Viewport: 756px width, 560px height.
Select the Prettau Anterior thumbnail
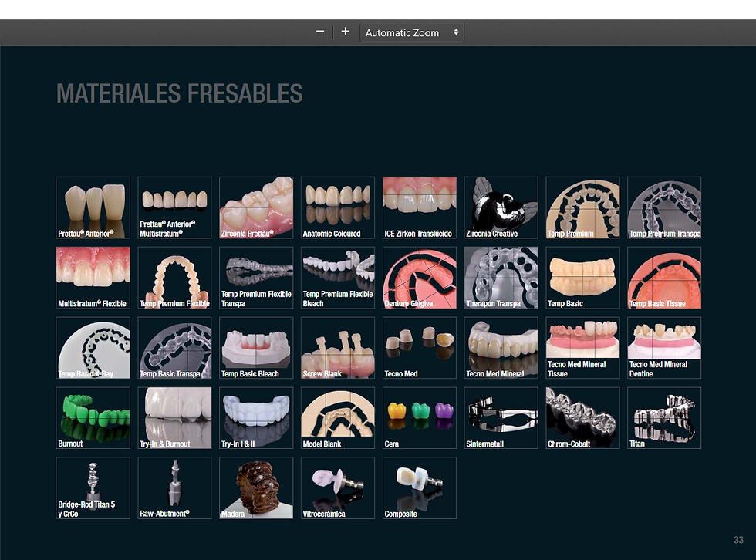click(93, 207)
